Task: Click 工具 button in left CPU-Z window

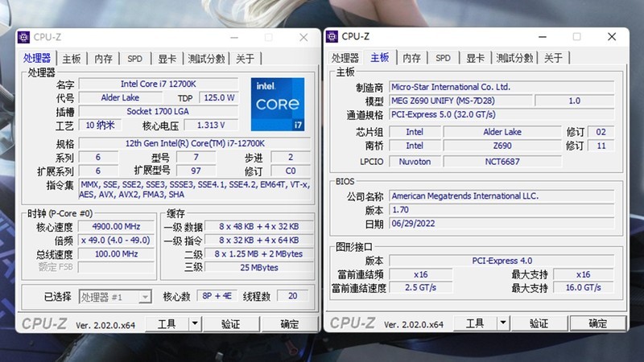Action: tap(167, 324)
